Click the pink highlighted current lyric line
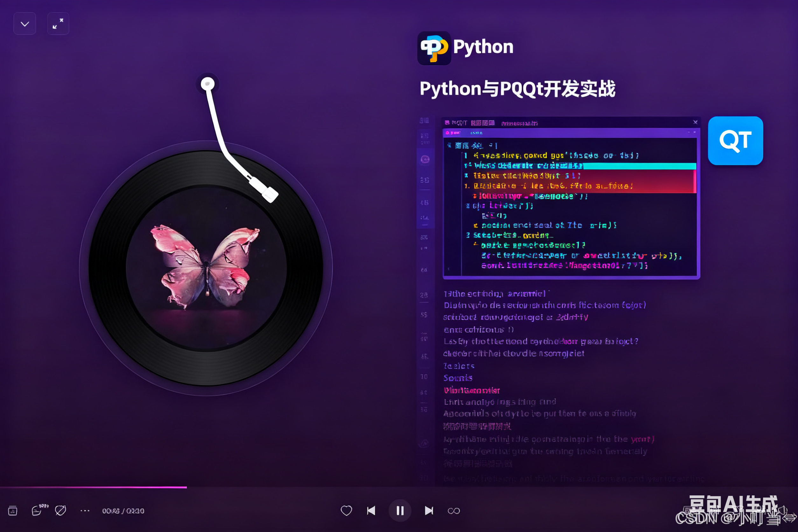Screen dimensions: 798x532 pyautogui.click(x=472, y=390)
